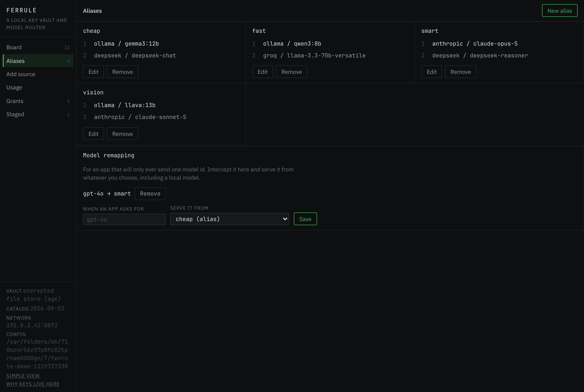Viewport: 584px width, 392px height.
Task: Click the 'vision' alias name
Action: pyautogui.click(x=93, y=92)
